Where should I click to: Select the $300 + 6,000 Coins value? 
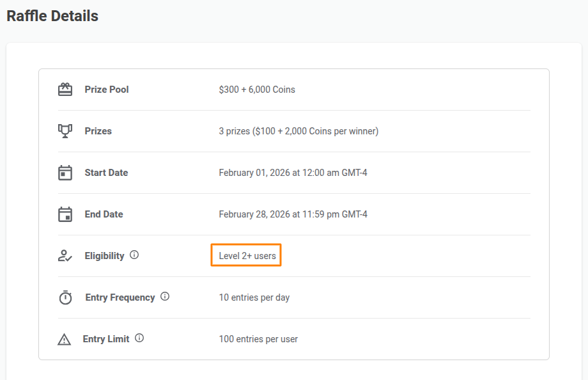pyautogui.click(x=257, y=90)
